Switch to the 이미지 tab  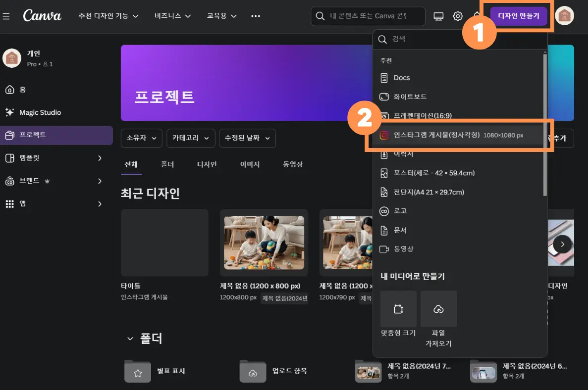tap(250, 164)
